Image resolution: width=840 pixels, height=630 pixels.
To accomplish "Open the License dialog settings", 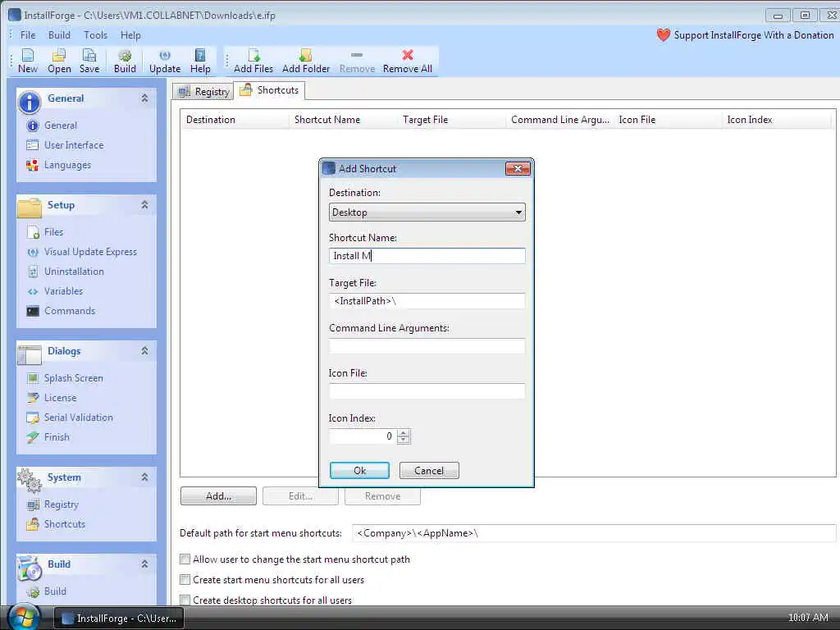I will (52, 398).
